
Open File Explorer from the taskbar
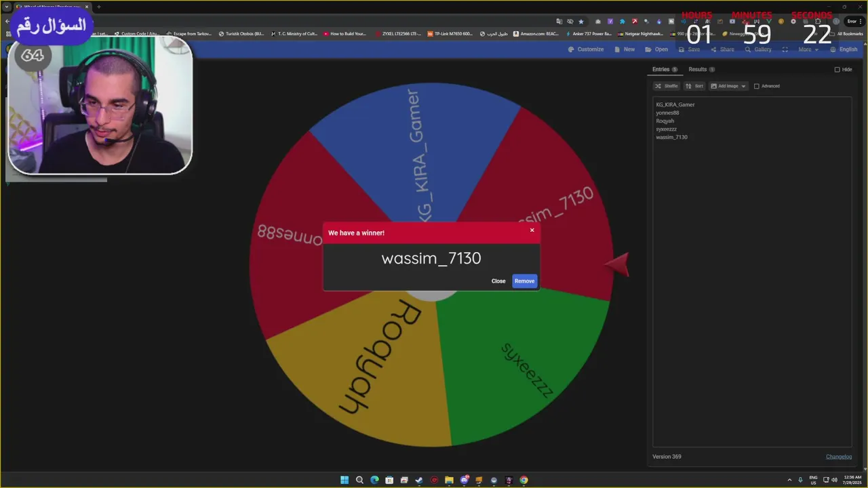pos(449,480)
